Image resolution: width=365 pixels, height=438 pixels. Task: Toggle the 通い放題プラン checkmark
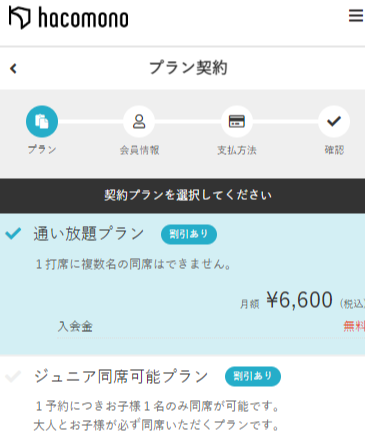(x=13, y=233)
